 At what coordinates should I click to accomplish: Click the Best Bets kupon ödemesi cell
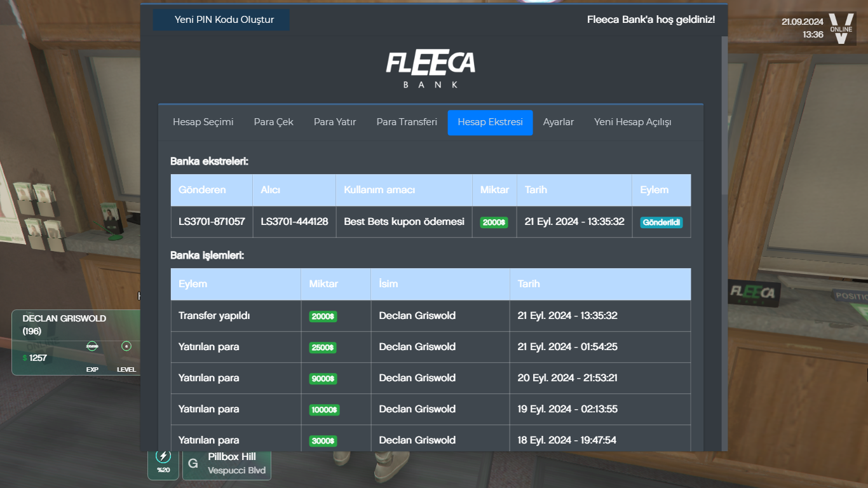pyautogui.click(x=404, y=222)
